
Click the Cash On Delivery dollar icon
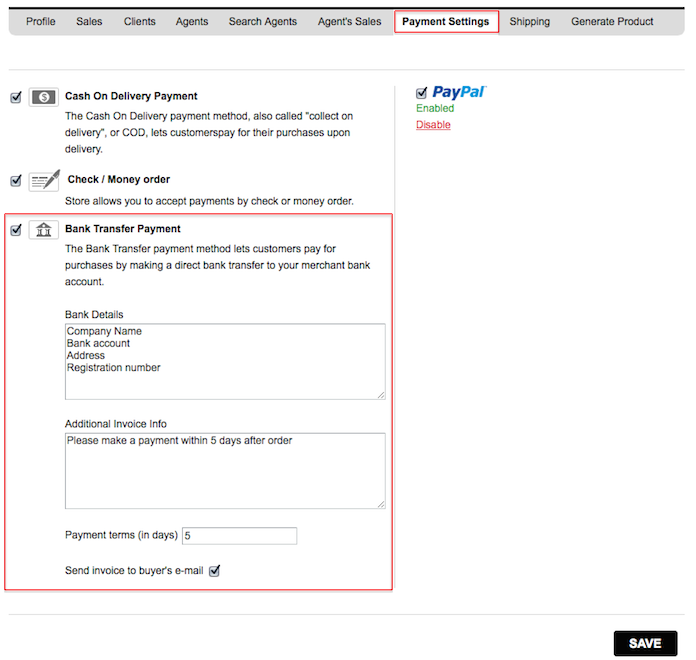pyautogui.click(x=44, y=97)
